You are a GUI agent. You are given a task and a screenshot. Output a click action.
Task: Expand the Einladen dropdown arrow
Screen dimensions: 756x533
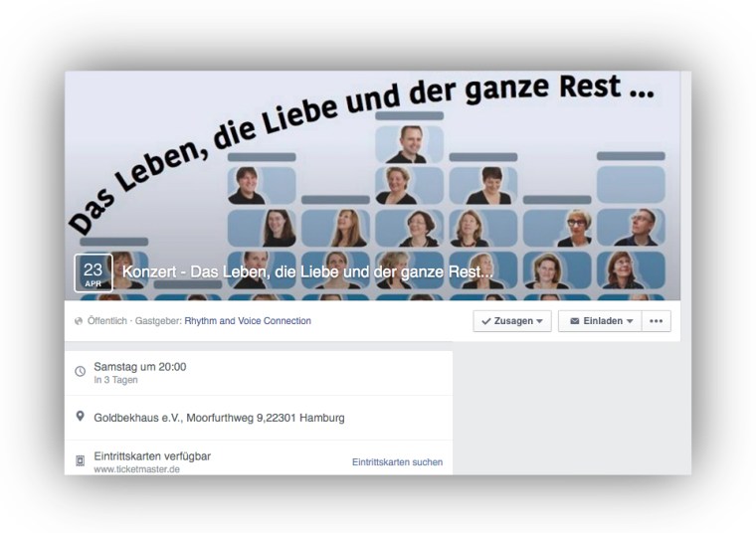click(630, 321)
